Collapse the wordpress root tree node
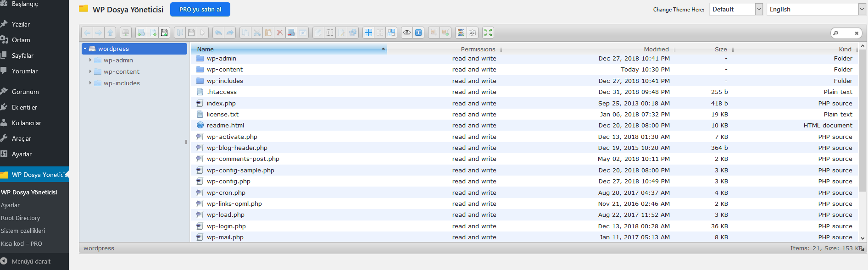This screenshot has height=270, width=868. pos(85,49)
